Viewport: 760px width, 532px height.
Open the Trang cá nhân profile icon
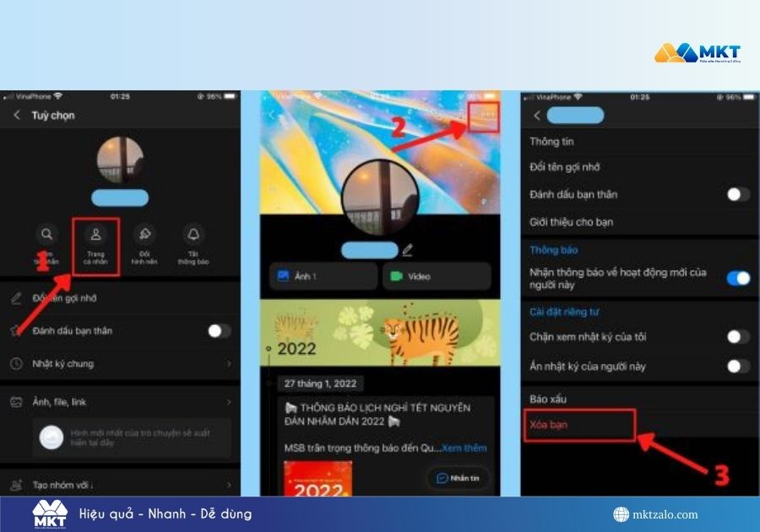[x=95, y=236]
